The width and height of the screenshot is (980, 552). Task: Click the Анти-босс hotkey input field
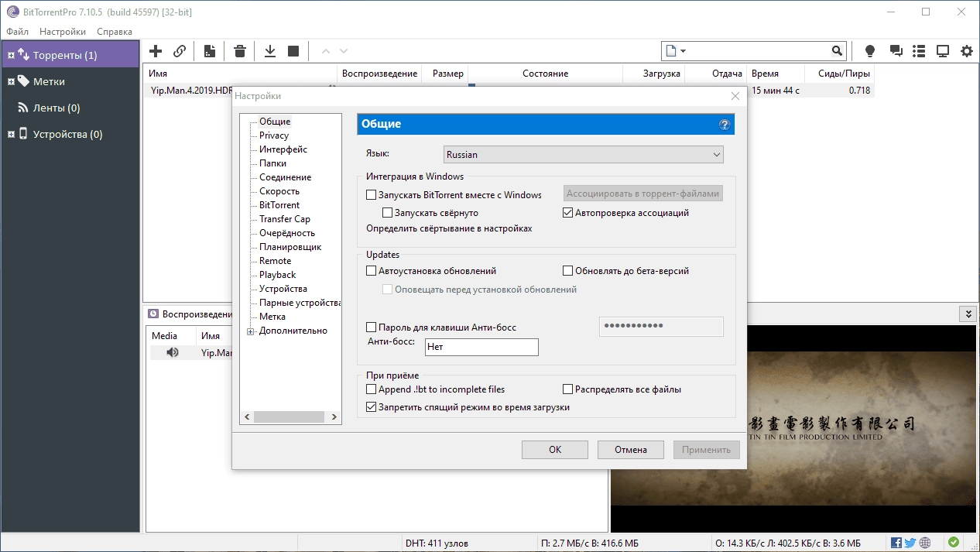pyautogui.click(x=481, y=347)
